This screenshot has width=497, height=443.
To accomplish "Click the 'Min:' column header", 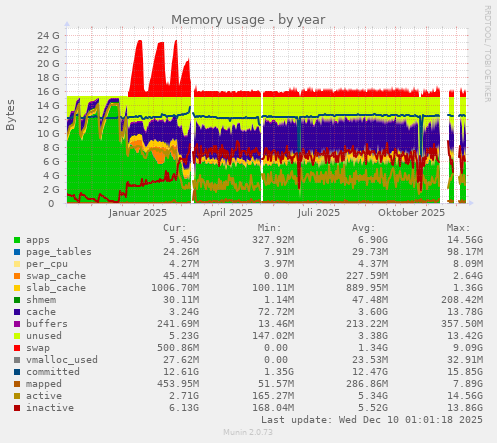I will click(269, 228).
